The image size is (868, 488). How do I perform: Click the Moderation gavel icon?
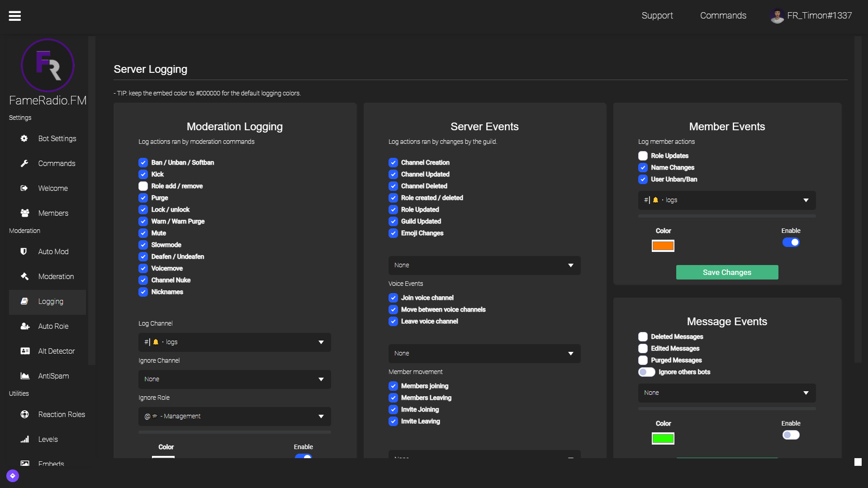pyautogui.click(x=24, y=276)
